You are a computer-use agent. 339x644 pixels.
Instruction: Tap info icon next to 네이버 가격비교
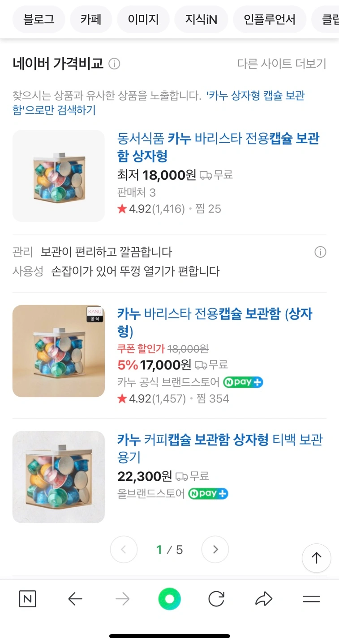[x=115, y=64]
